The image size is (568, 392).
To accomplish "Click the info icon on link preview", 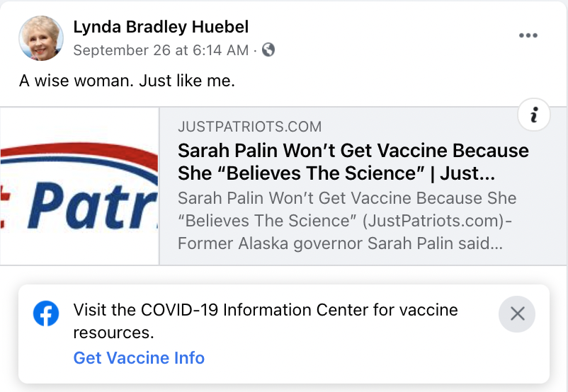I will pyautogui.click(x=534, y=115).
